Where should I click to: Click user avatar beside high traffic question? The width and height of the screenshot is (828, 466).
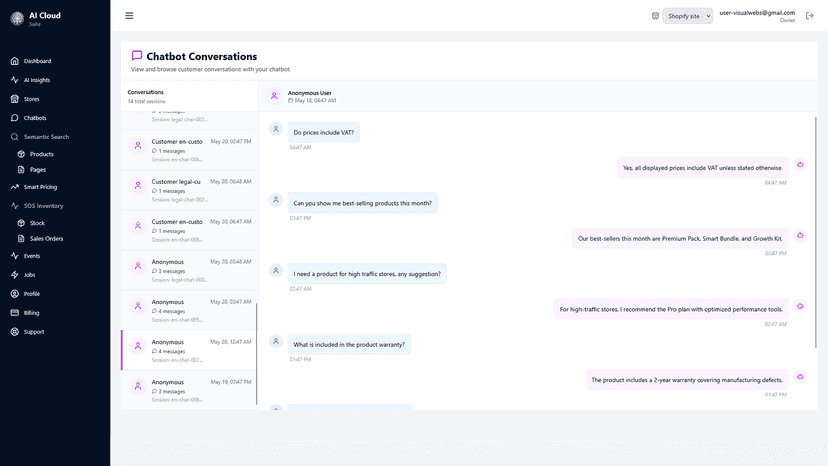276,271
